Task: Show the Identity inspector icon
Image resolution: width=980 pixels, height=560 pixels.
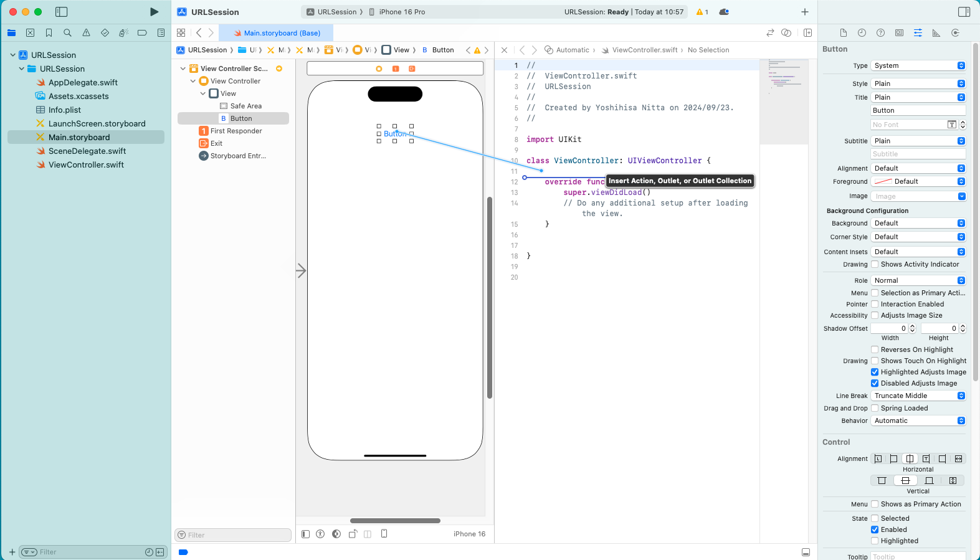Action: click(x=899, y=33)
